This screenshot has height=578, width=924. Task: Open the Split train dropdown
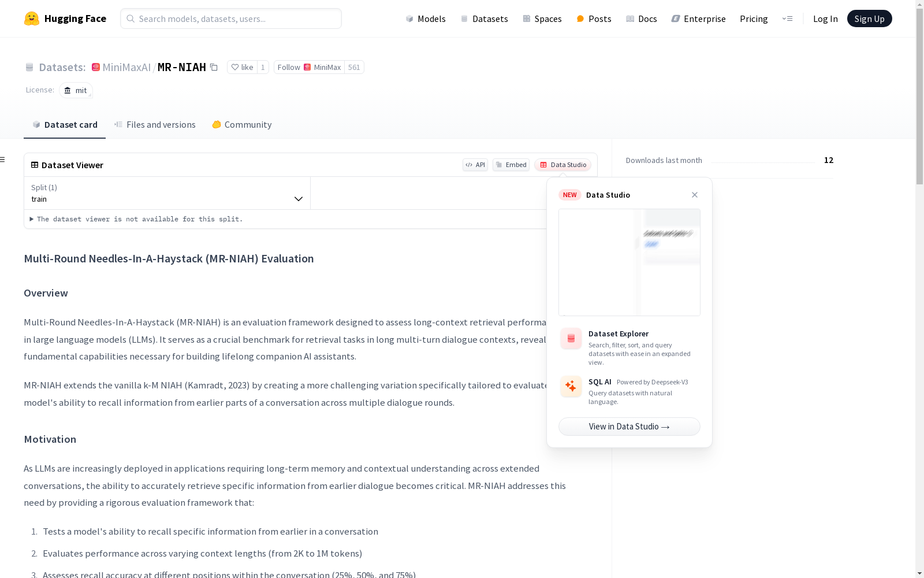(167, 193)
